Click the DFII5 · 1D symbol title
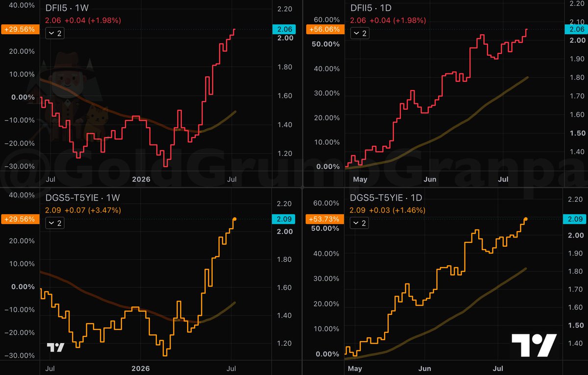This screenshot has height=375, width=588. pos(371,9)
